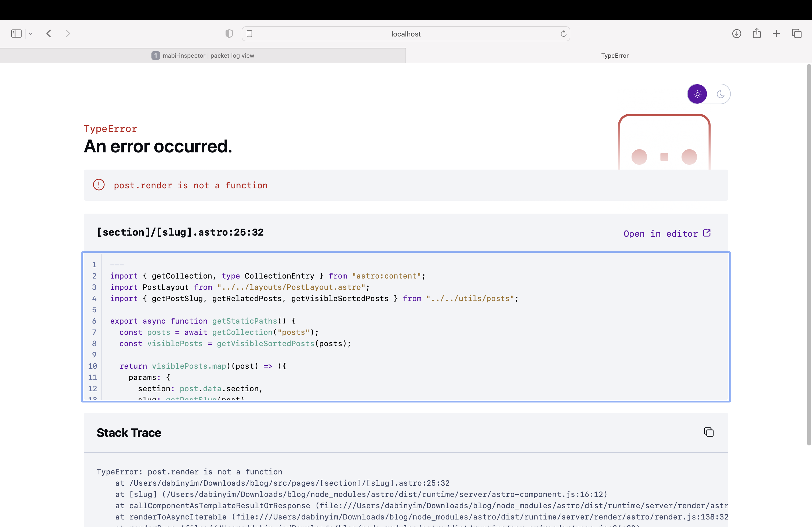
Task: Click the localhost address bar field
Action: pos(406,34)
